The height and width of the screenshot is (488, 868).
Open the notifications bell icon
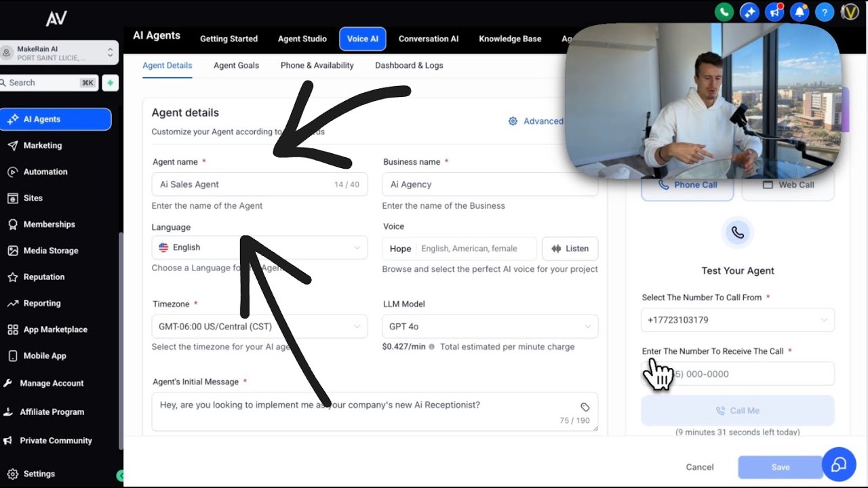pyautogui.click(x=800, y=12)
